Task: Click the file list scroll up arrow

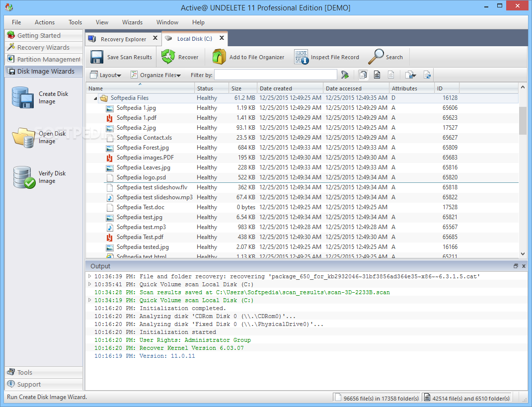Action: [523, 87]
